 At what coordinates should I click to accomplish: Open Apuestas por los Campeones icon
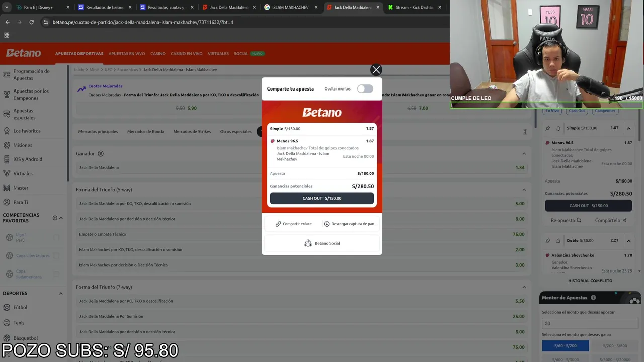tap(7, 95)
